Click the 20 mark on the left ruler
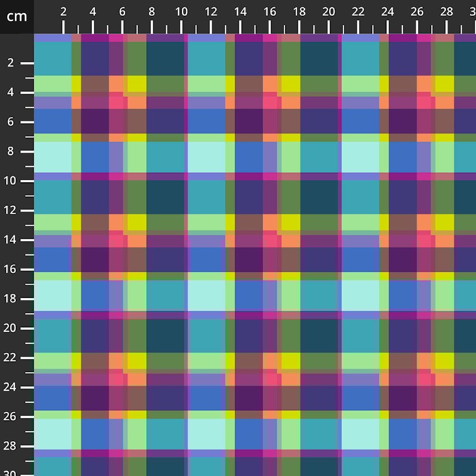The image size is (476, 476). click(11, 328)
